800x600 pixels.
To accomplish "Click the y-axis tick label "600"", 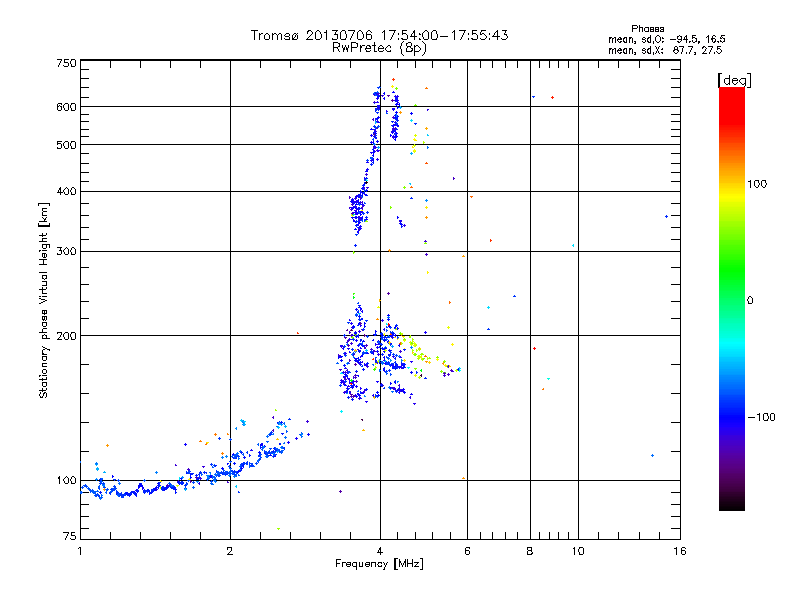I will click(x=67, y=107).
